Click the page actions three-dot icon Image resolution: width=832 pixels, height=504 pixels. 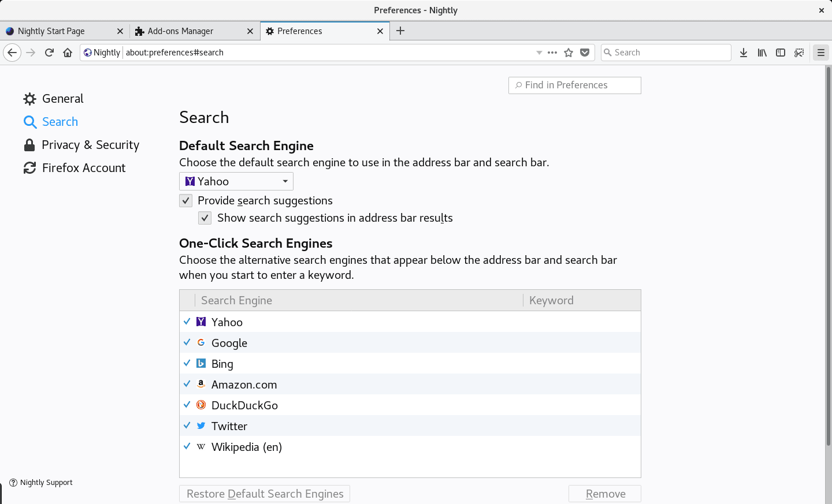pyautogui.click(x=552, y=53)
